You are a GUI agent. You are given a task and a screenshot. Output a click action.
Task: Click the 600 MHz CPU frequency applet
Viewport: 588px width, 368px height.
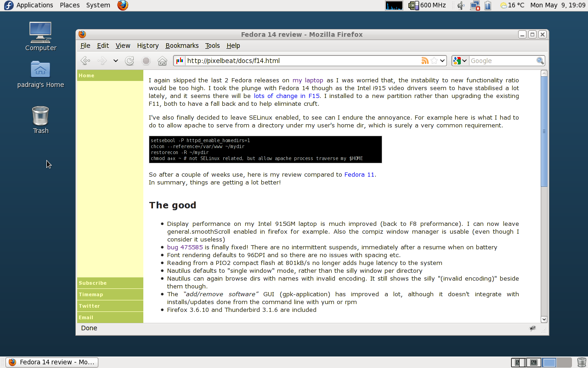[427, 5]
